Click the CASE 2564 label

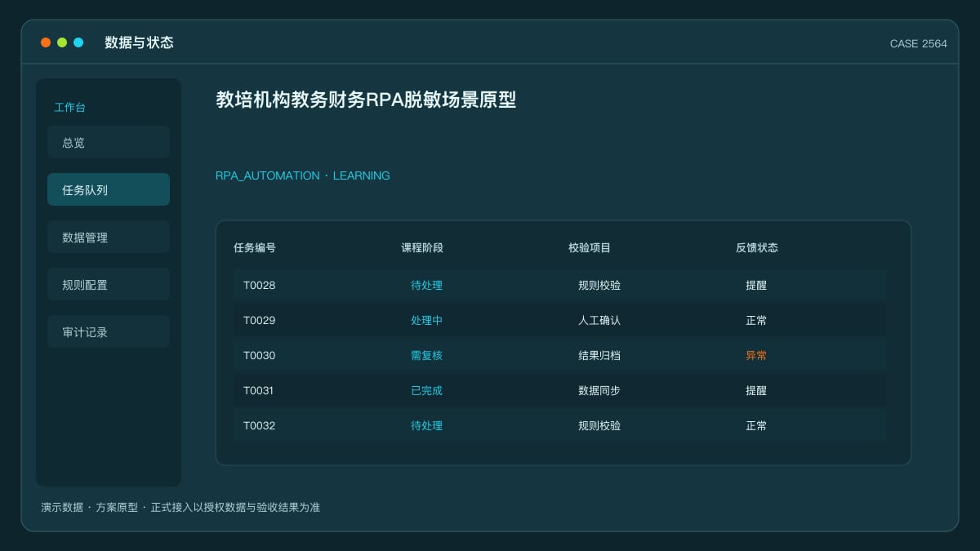coord(919,43)
